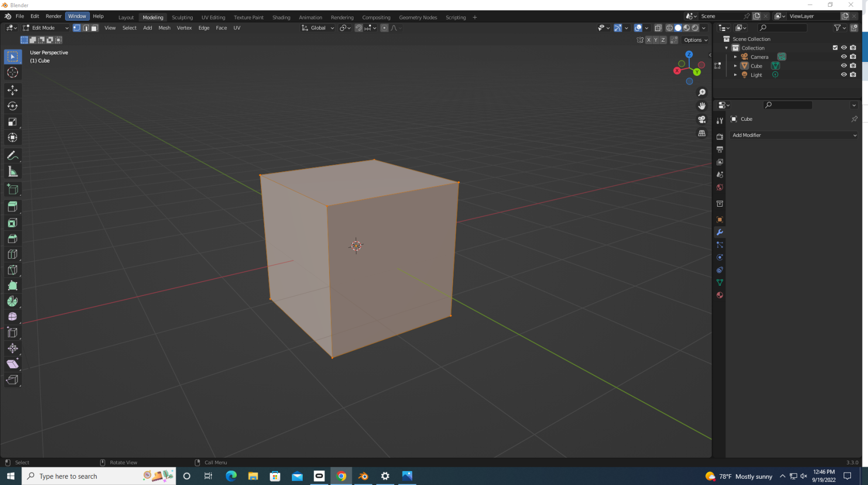Screen dimensions: 868x485
Task: Select the Cursor tool in left toolbar
Action: coord(12,73)
